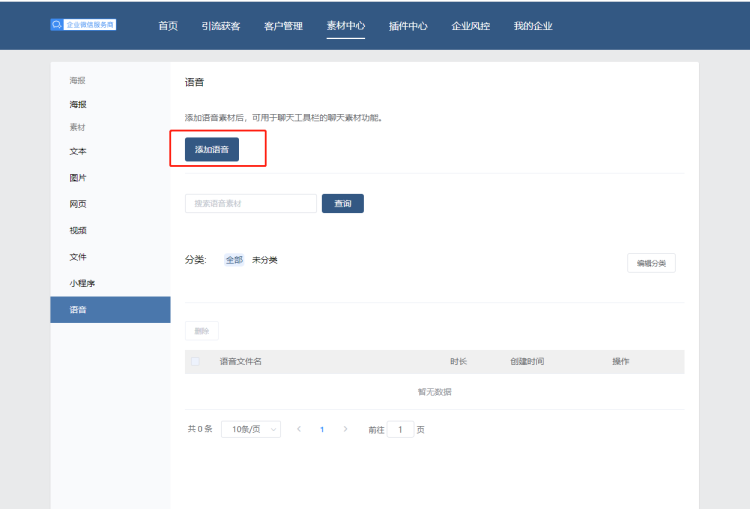Click the page jump number input
This screenshot has height=509, width=750.
400,429
